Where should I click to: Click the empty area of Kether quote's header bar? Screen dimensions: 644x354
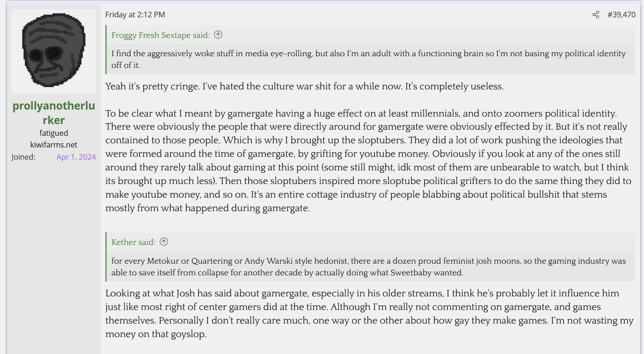(398, 242)
